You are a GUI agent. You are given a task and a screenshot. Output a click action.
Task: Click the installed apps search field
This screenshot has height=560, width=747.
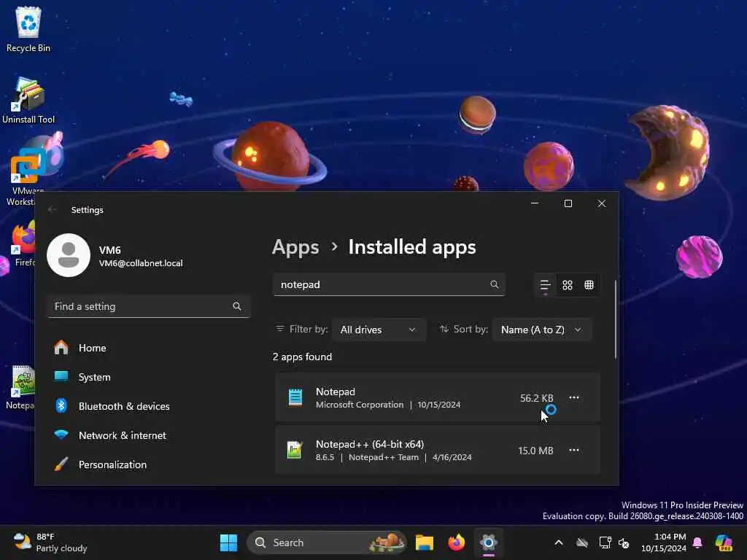[389, 284]
